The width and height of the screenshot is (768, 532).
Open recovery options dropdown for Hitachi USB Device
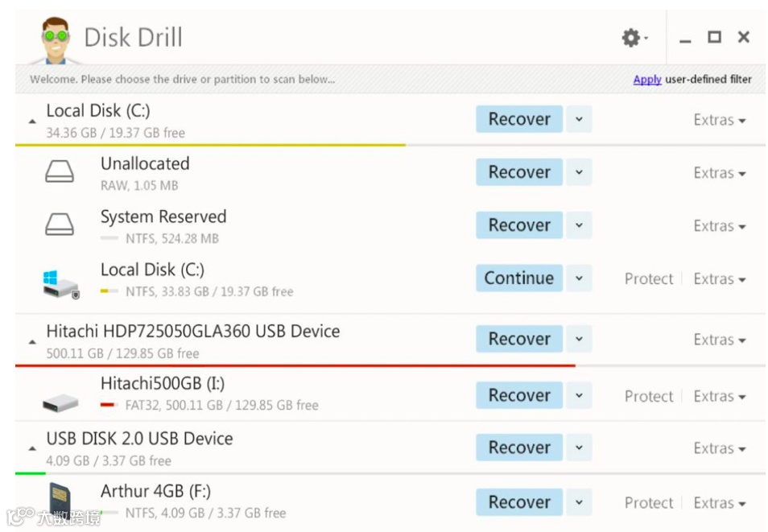click(579, 339)
